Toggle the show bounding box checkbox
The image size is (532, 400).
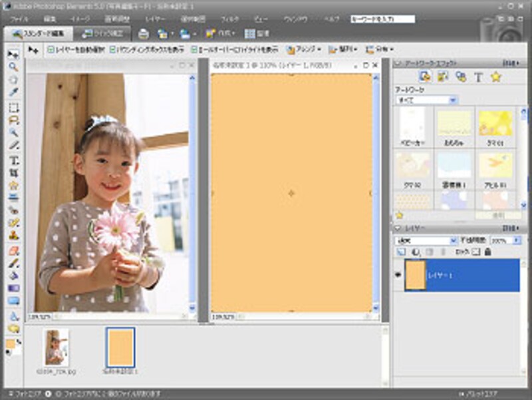[112, 49]
